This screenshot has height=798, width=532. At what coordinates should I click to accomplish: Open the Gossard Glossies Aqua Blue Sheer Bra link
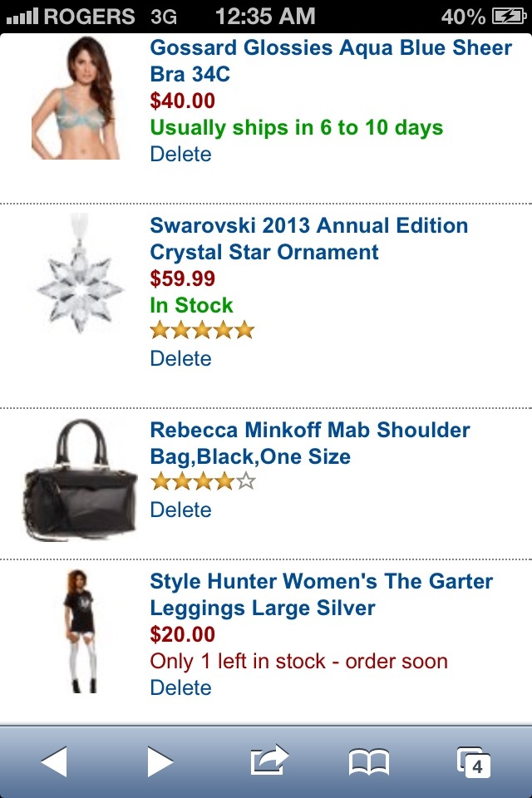tap(330, 61)
